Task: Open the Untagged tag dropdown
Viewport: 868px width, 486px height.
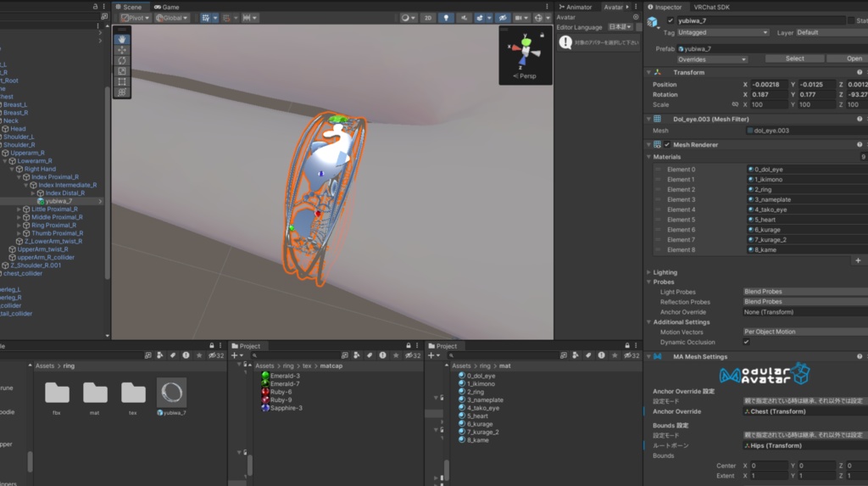Action: coord(723,33)
